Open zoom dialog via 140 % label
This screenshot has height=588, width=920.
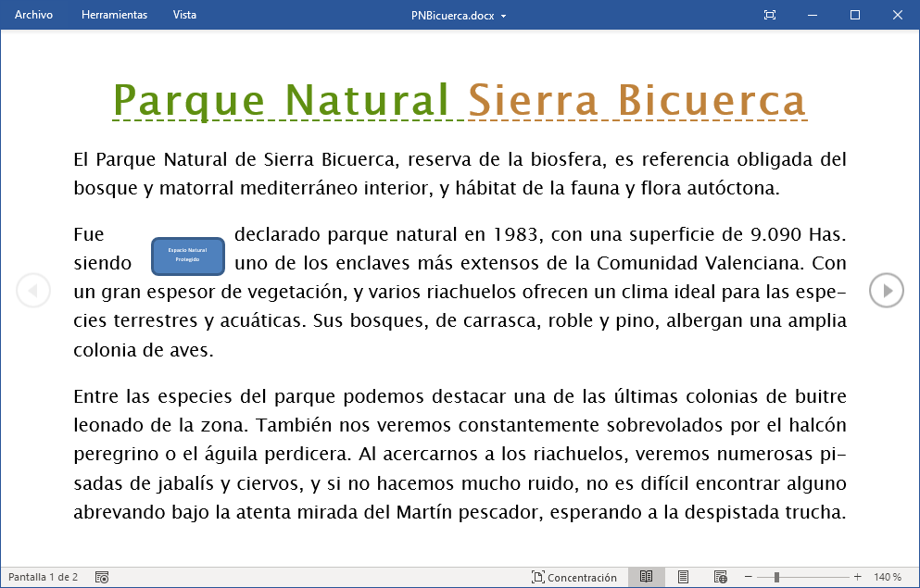(887, 577)
